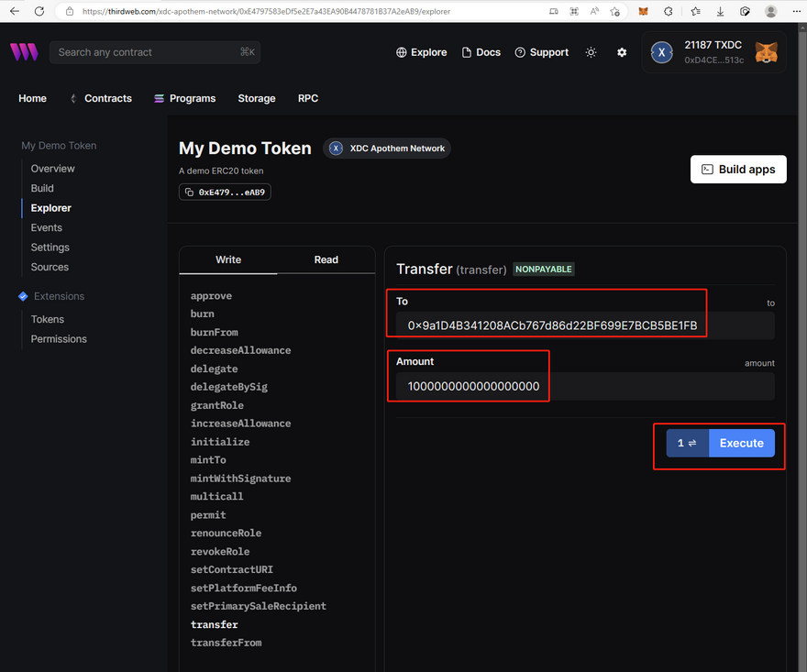Open MetaMask browser extension icon
Image resolution: width=807 pixels, height=672 pixels.
coord(643,11)
